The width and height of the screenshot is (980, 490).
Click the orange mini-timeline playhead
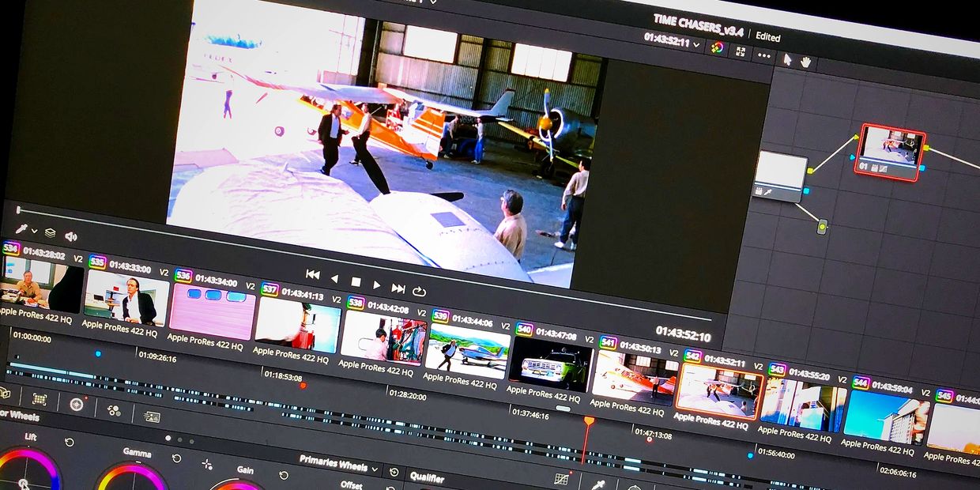589,421
